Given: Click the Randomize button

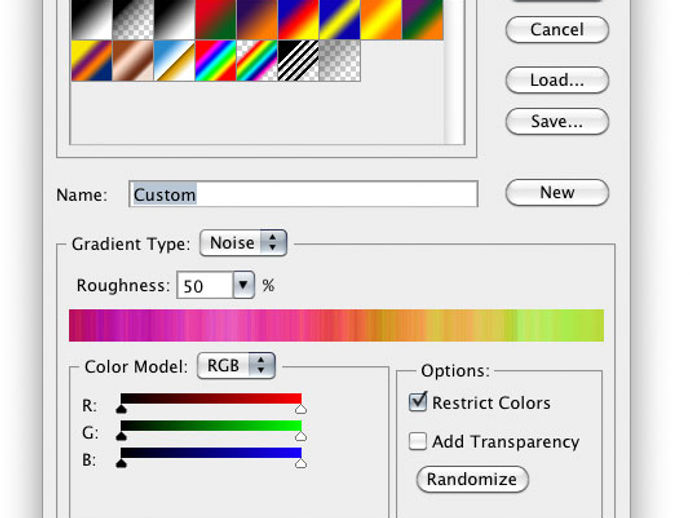Looking at the screenshot, I should tap(471, 479).
